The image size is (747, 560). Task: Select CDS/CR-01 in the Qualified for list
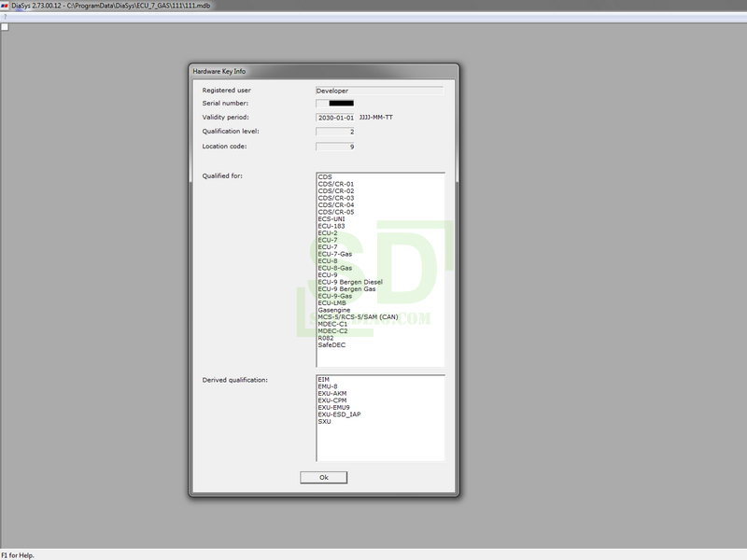point(335,184)
